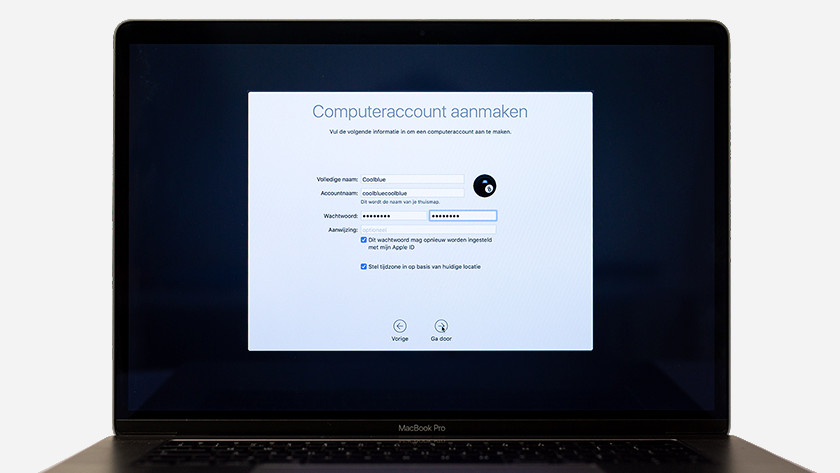Click the Vorige back arrow icon
The height and width of the screenshot is (473, 840).
pyautogui.click(x=400, y=326)
